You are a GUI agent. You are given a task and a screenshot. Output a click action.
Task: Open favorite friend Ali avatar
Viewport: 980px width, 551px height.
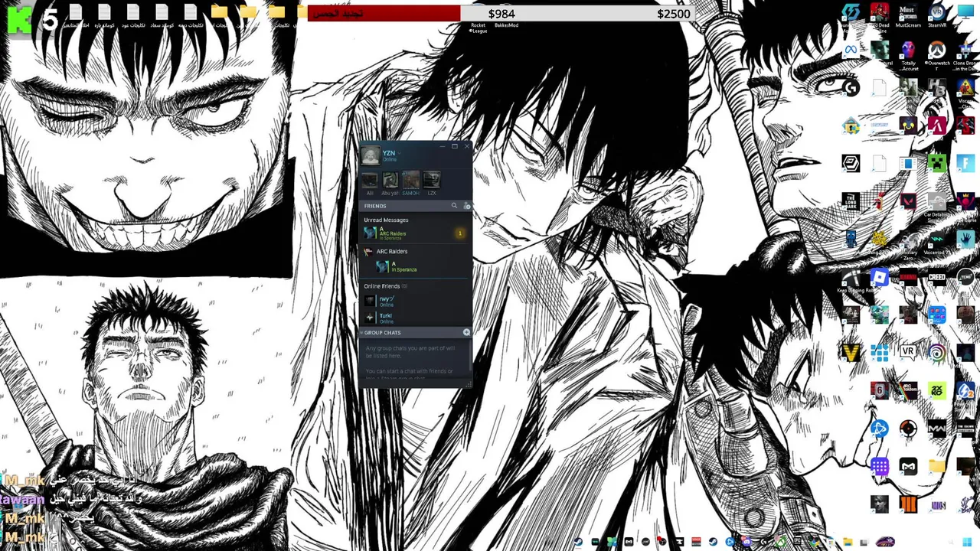pos(370,180)
